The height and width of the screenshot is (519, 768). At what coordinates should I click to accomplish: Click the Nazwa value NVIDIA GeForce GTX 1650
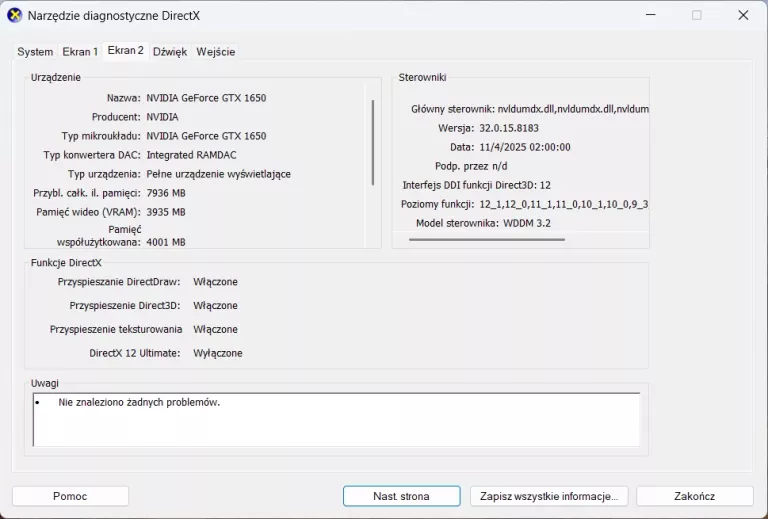tap(206, 98)
